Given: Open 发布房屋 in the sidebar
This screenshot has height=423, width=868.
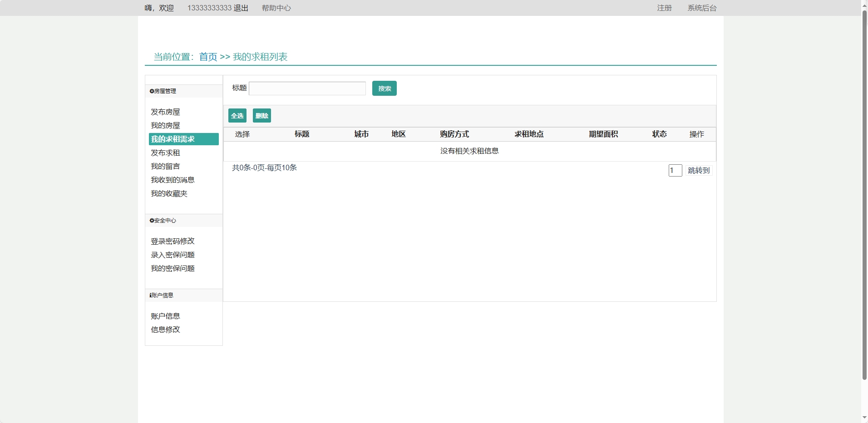Looking at the screenshot, I should pyautogui.click(x=165, y=112).
